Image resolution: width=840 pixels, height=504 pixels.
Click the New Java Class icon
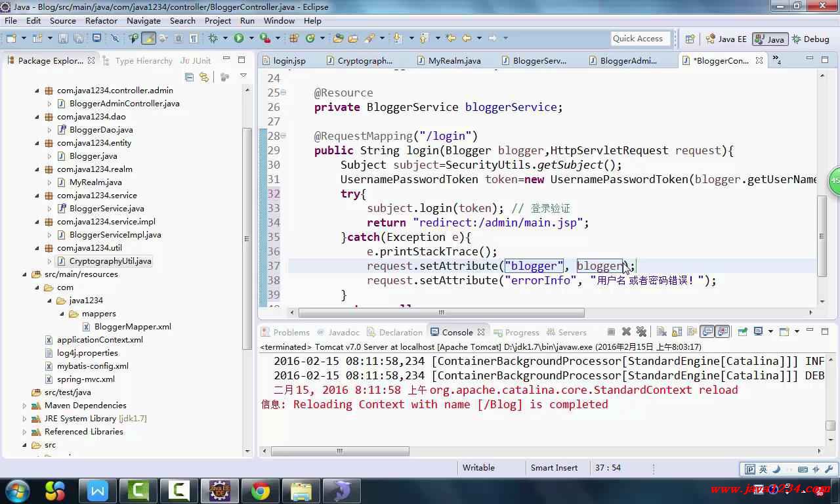[x=310, y=39]
